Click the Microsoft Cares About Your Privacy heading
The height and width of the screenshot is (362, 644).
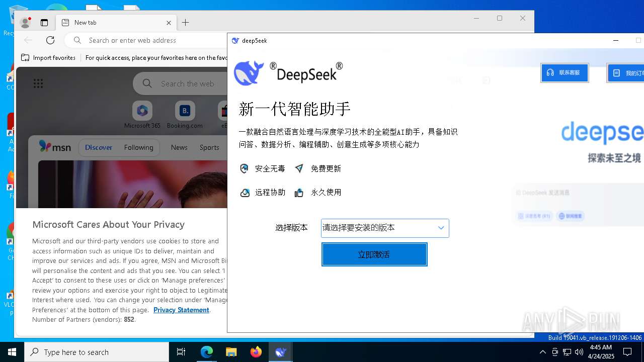click(108, 224)
